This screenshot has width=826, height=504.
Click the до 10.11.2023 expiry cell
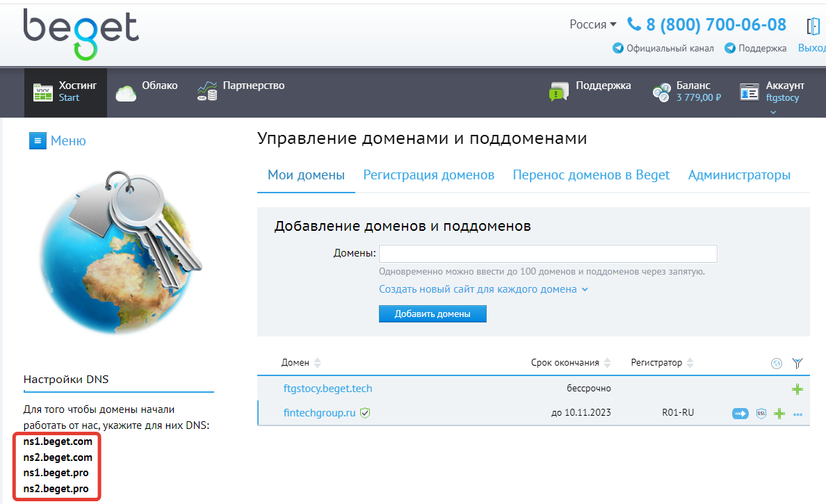pyautogui.click(x=581, y=413)
